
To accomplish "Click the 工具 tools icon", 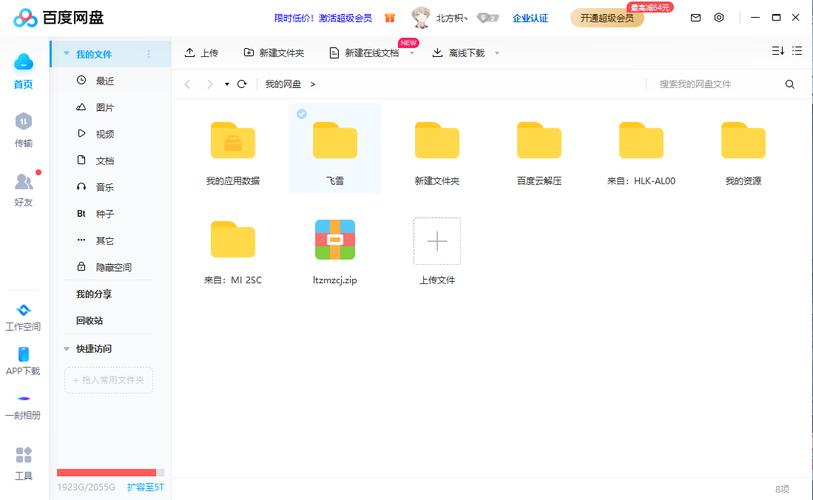I will click(23, 463).
